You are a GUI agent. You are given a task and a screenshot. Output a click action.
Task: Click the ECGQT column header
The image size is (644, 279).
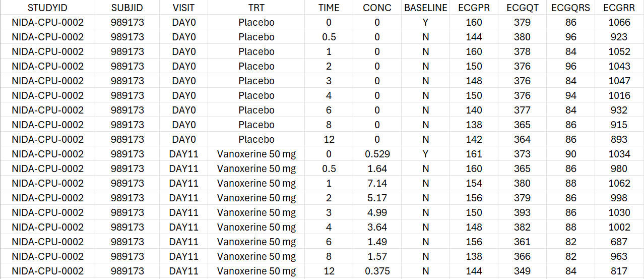pos(522,8)
